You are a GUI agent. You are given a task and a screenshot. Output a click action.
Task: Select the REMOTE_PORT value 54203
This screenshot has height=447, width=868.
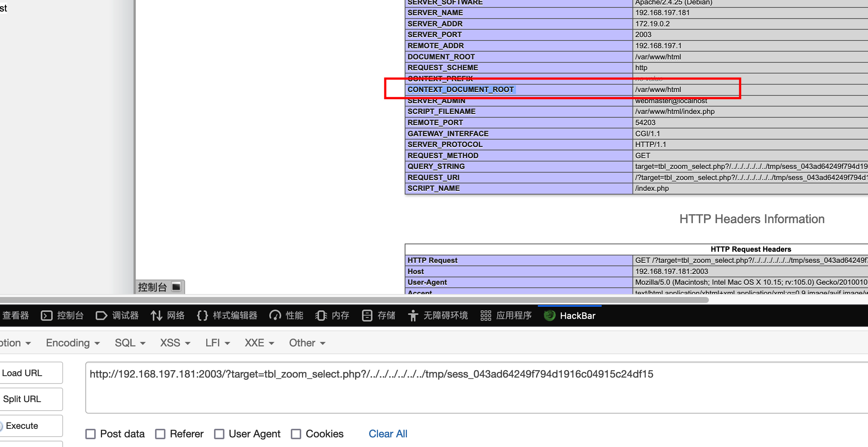pyautogui.click(x=645, y=123)
